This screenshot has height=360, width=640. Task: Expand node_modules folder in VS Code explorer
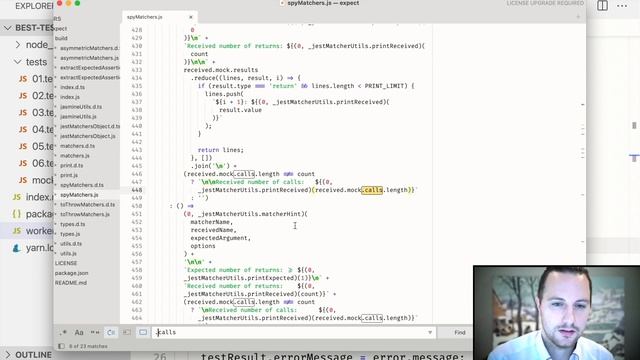18,45
